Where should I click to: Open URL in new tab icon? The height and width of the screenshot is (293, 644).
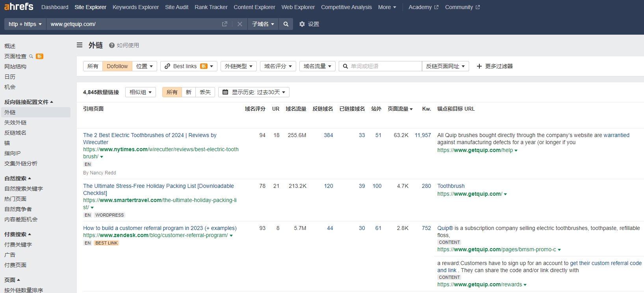225,24
